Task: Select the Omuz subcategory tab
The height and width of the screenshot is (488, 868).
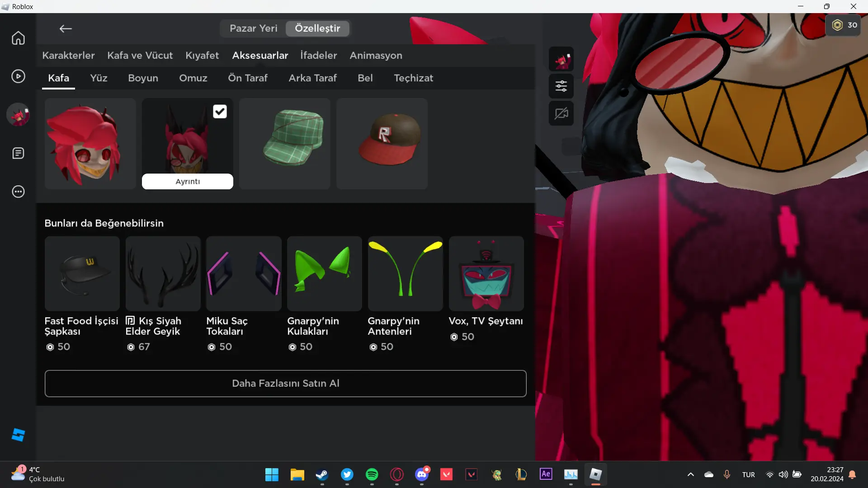Action: point(193,78)
